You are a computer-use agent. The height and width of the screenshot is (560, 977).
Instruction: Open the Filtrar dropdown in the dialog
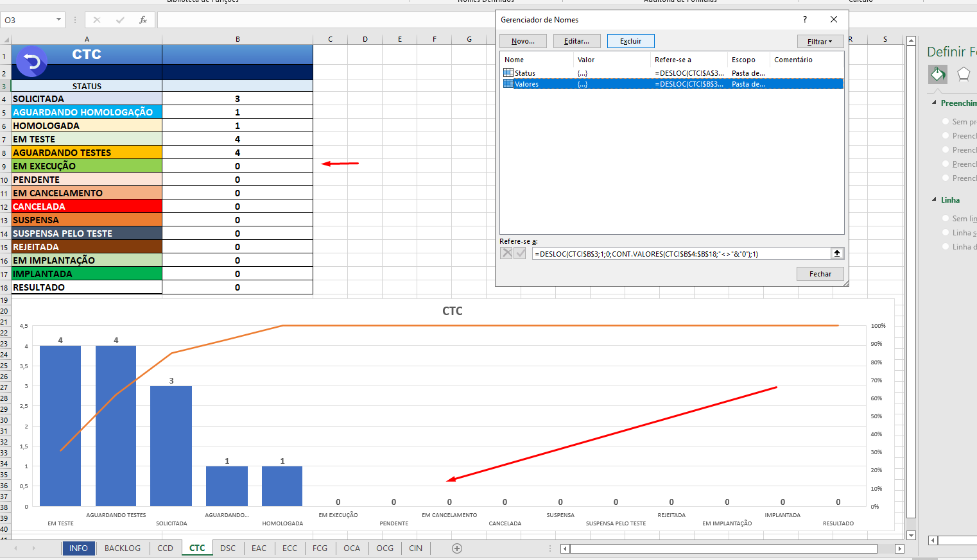click(x=820, y=41)
